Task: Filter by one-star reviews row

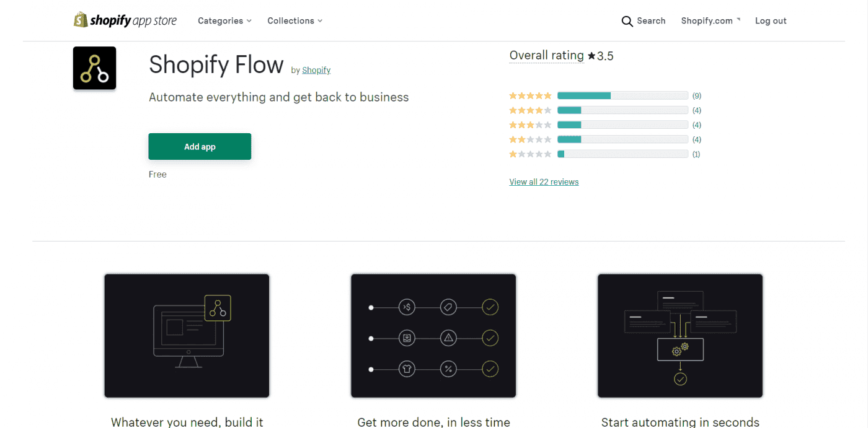Action: pos(605,154)
